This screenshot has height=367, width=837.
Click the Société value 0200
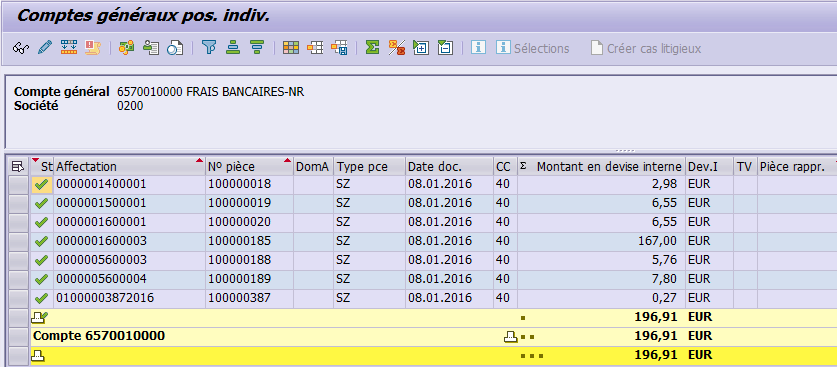pos(130,106)
